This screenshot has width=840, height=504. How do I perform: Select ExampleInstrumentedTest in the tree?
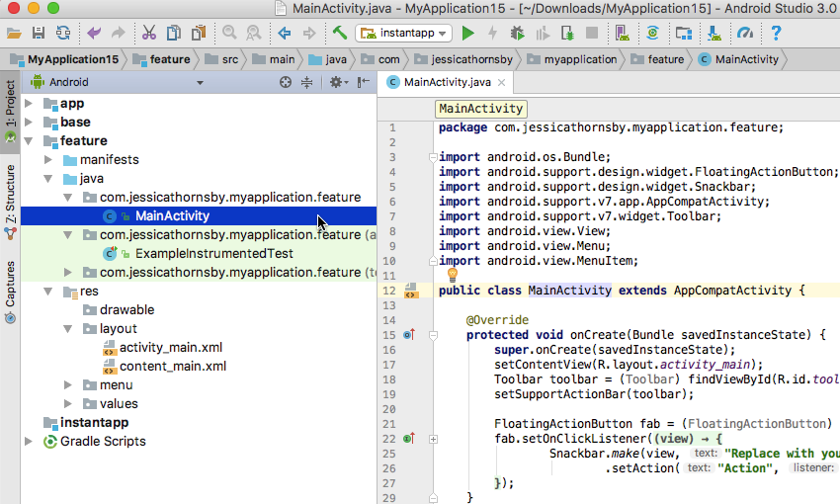coord(213,253)
